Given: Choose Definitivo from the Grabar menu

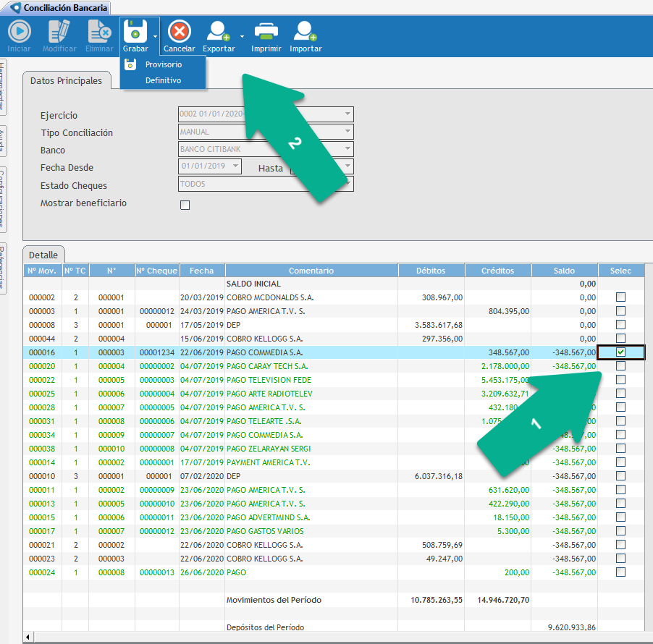Looking at the screenshot, I should (x=163, y=80).
